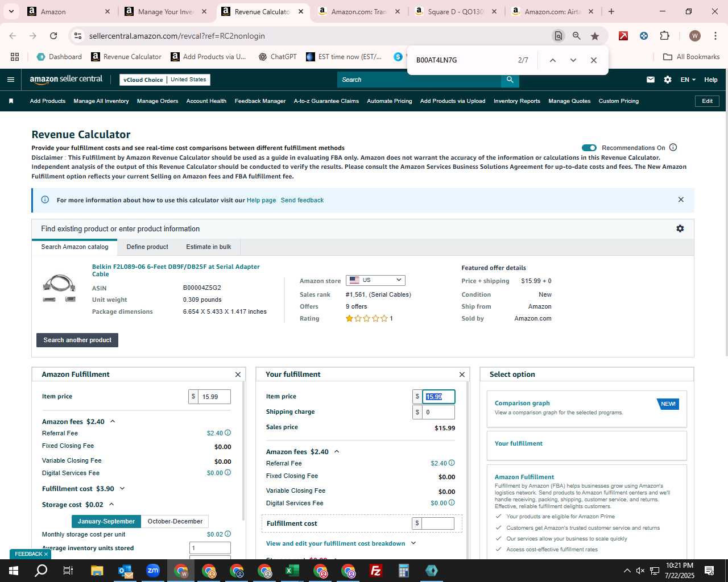Click the magnifier search button in Seller Central
The height and width of the screenshot is (582, 728).
[510, 80]
